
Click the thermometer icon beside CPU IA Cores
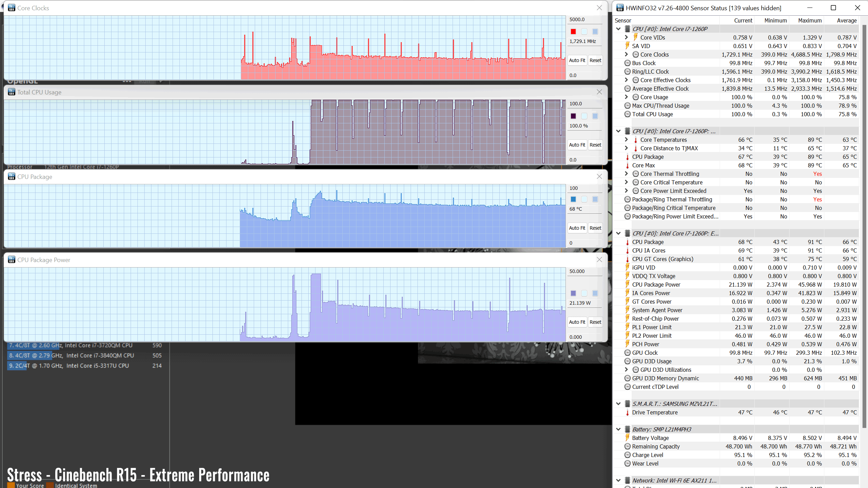point(627,250)
